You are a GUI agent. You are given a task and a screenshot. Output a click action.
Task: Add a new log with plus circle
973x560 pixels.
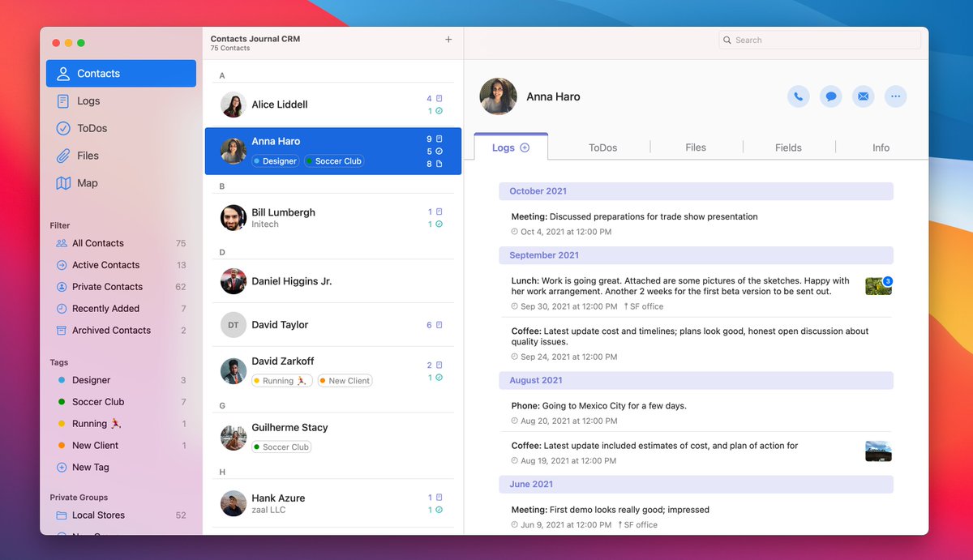(x=525, y=147)
